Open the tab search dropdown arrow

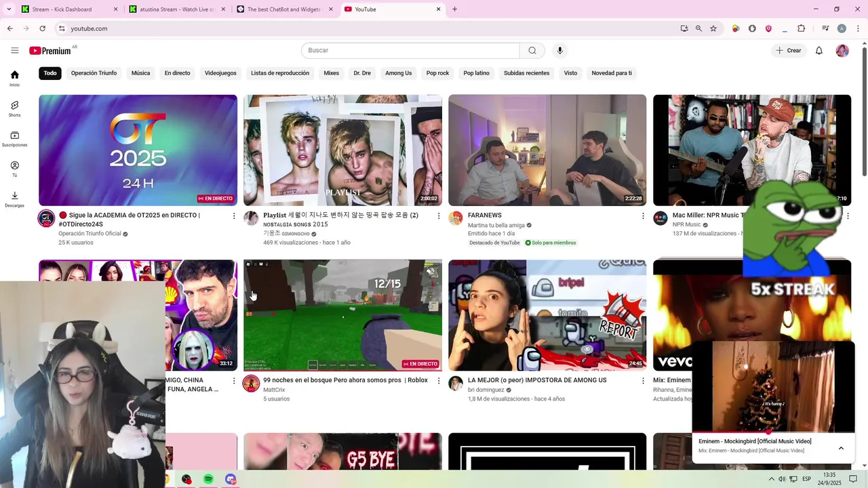[9, 9]
